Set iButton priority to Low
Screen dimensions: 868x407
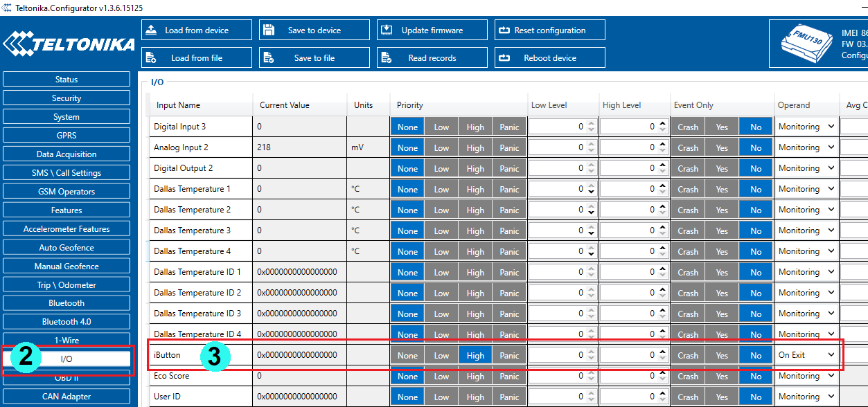point(441,355)
